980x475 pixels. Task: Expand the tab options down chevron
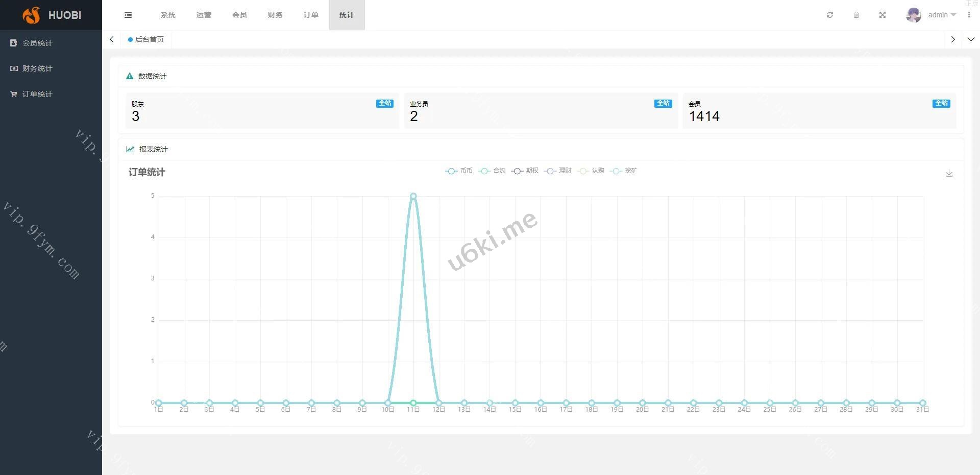pyautogui.click(x=971, y=39)
